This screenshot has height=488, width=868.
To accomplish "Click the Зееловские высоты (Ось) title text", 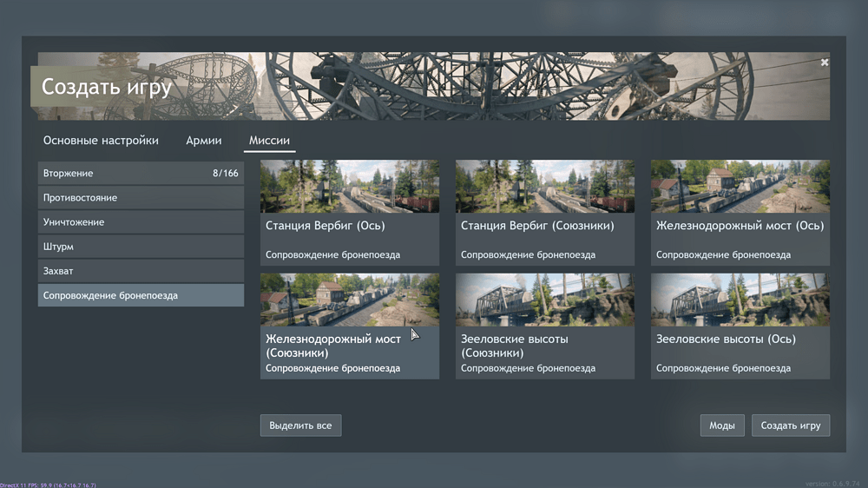I will click(x=726, y=339).
